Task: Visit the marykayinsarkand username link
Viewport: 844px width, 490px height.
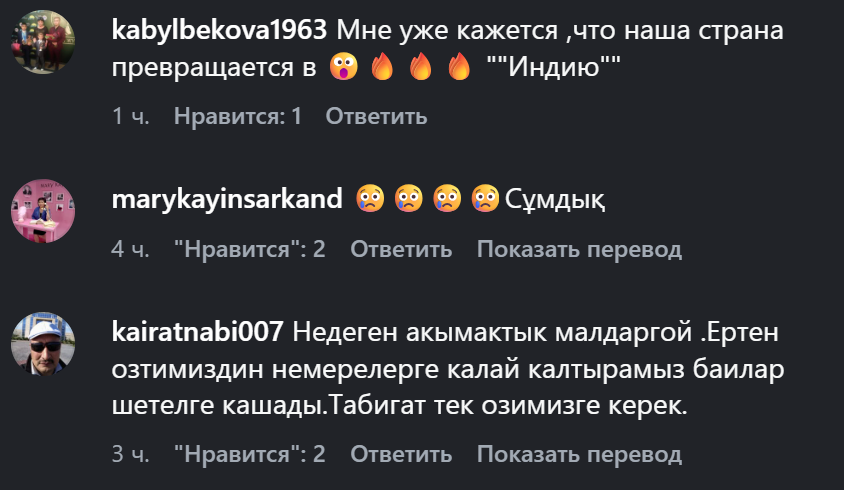Action: click(227, 199)
